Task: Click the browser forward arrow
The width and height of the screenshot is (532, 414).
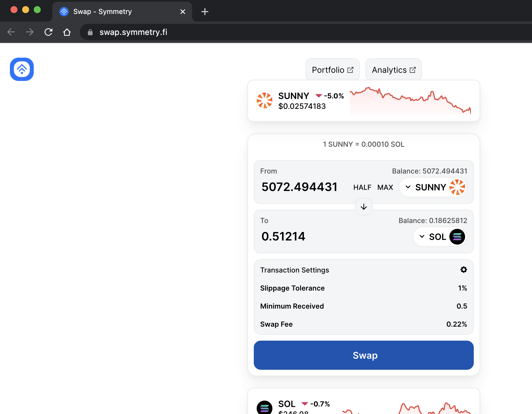Action: pos(30,32)
